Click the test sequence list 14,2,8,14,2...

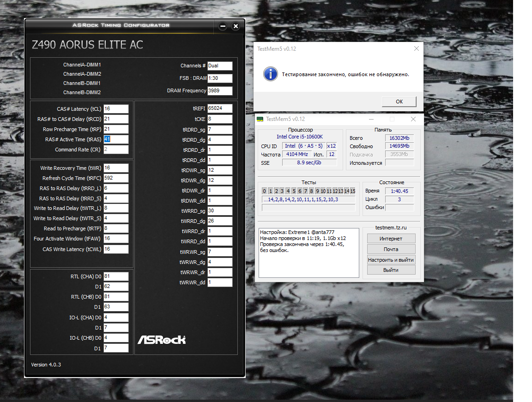308,200
